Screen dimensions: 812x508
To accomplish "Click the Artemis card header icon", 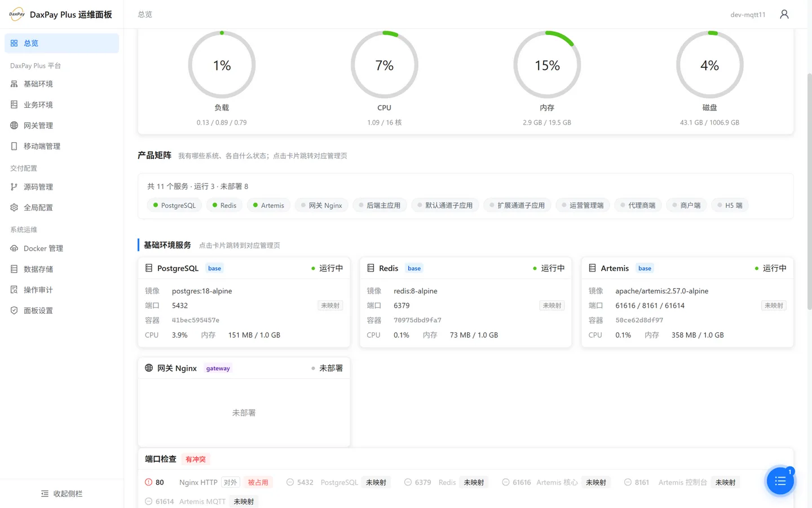I will click(592, 268).
